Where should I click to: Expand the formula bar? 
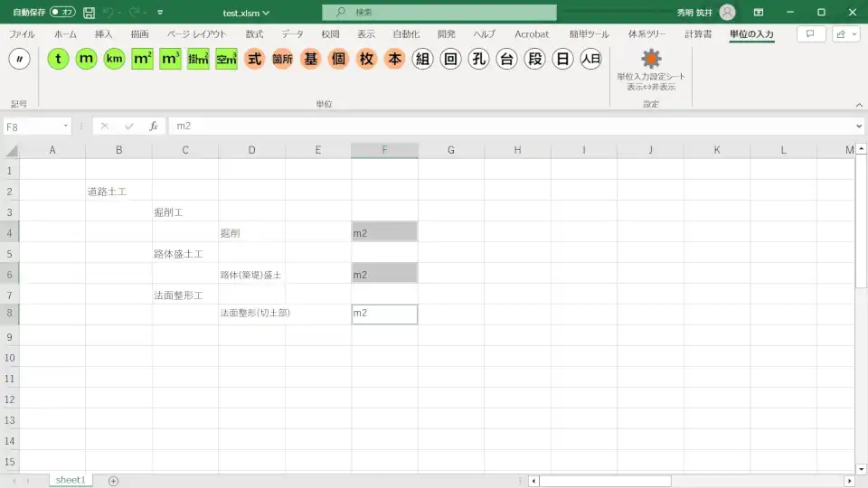858,127
